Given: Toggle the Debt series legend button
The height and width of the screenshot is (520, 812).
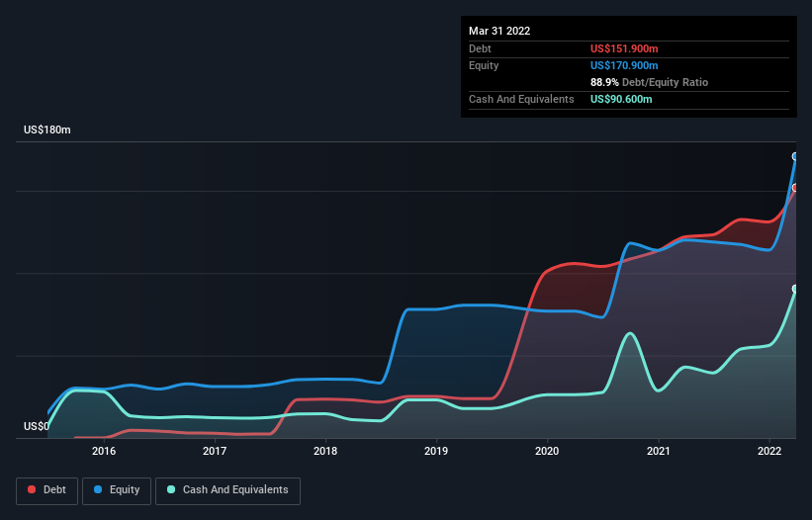Looking at the screenshot, I should click(x=46, y=490).
